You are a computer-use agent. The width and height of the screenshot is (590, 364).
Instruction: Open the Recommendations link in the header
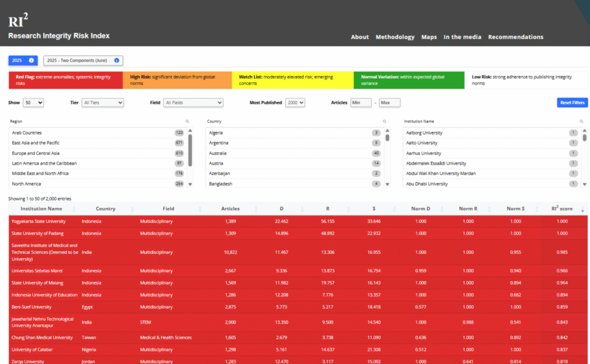click(x=515, y=37)
